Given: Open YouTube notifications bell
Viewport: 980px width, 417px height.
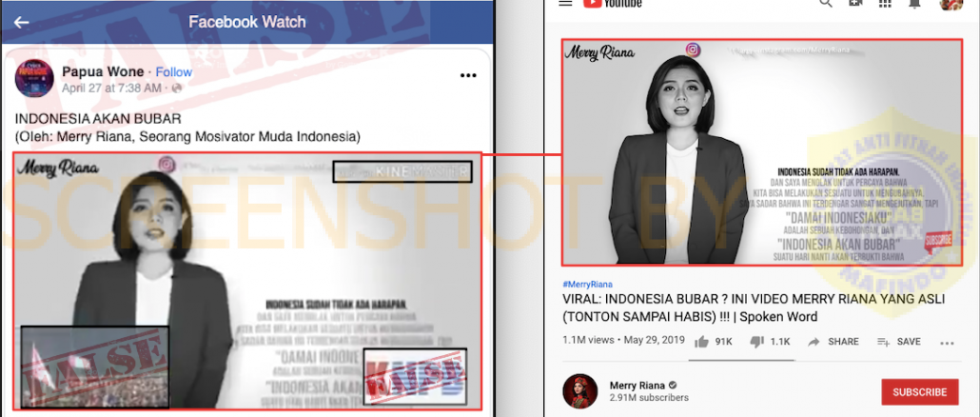Looking at the screenshot, I should tap(915, 3).
